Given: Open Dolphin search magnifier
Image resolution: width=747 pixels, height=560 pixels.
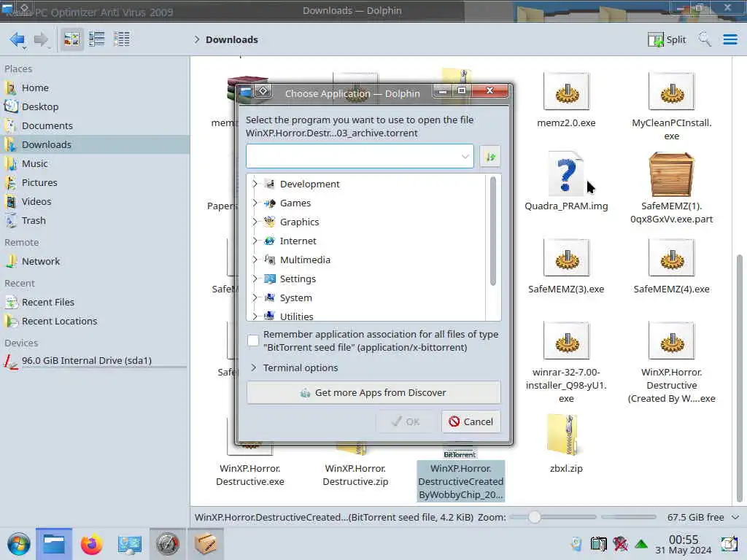Looking at the screenshot, I should pyautogui.click(x=705, y=39).
